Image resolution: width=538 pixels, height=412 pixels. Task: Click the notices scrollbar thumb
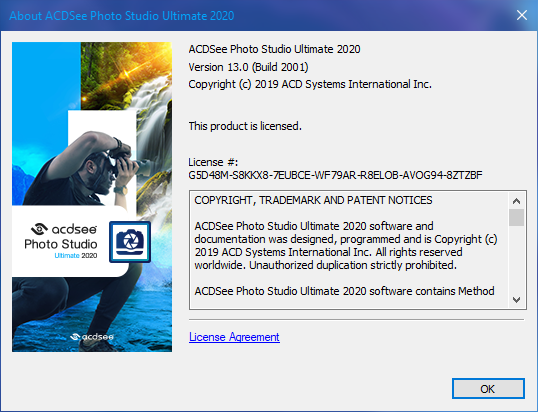pos(516,217)
